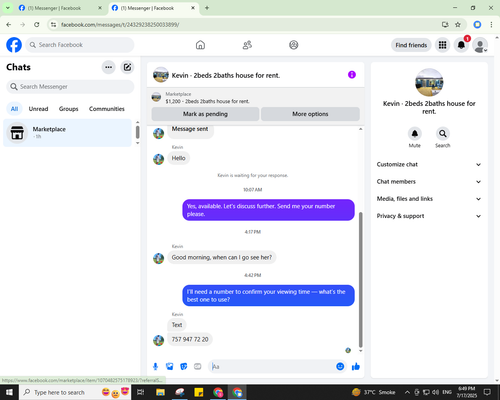This screenshot has height=400, width=500.
Task: Open Sticky Notes taskbar icon
Action: [x=199, y=392]
